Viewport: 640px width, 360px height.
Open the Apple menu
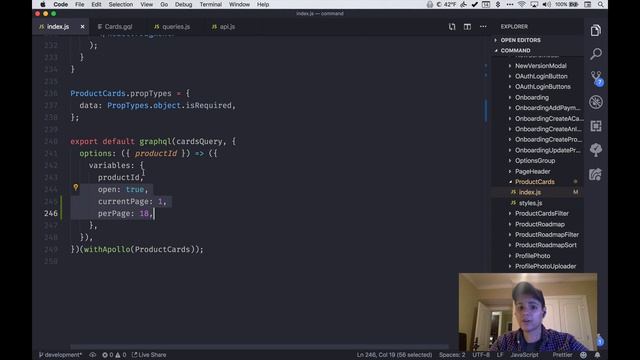click(x=43, y=4)
